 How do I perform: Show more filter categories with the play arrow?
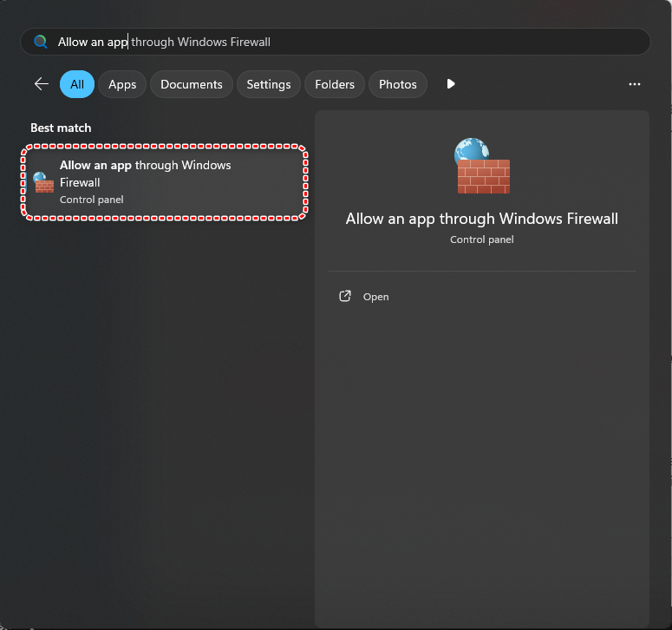(450, 84)
